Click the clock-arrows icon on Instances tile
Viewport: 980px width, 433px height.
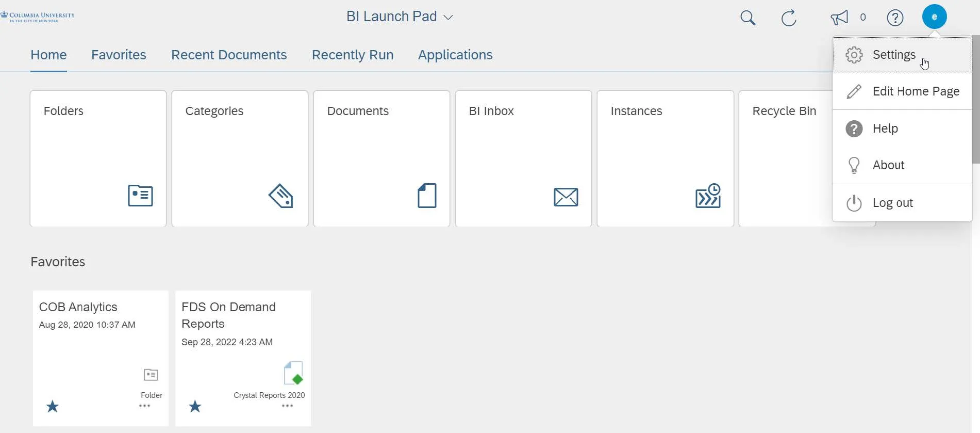click(708, 196)
